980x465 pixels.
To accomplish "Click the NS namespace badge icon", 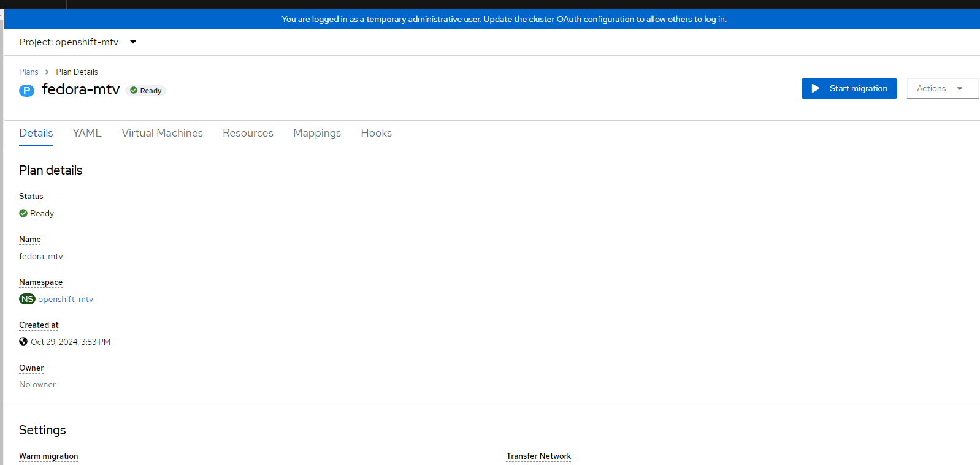I will tap(27, 299).
